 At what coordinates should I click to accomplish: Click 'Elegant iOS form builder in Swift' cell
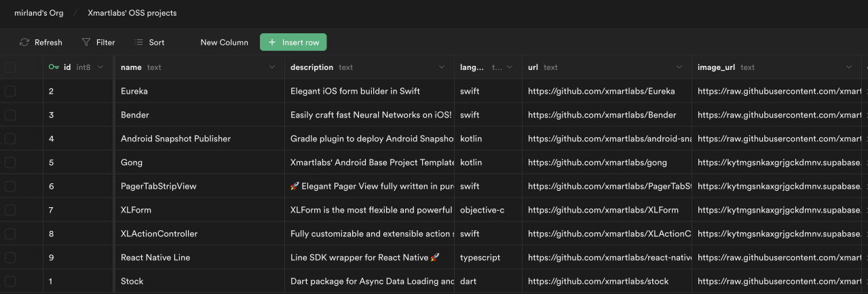(369, 91)
